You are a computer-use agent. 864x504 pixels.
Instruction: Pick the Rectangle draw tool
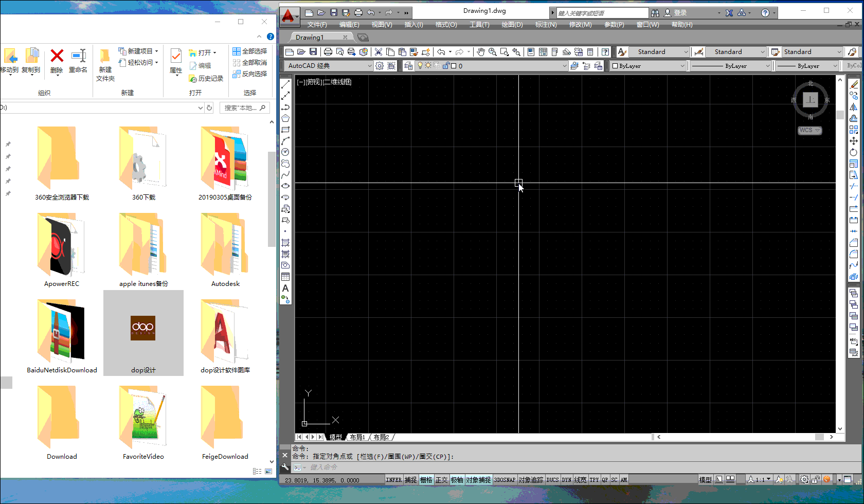(x=285, y=130)
